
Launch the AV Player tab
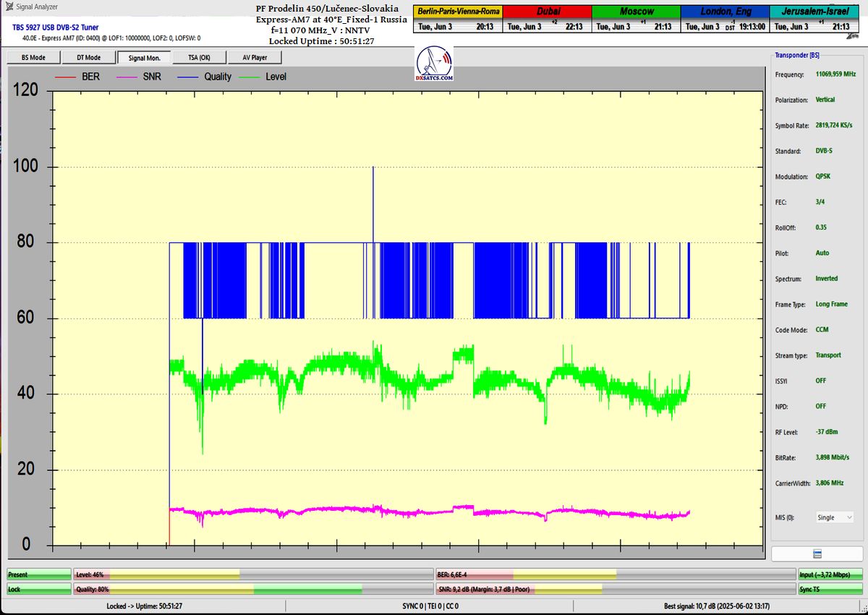coord(255,58)
